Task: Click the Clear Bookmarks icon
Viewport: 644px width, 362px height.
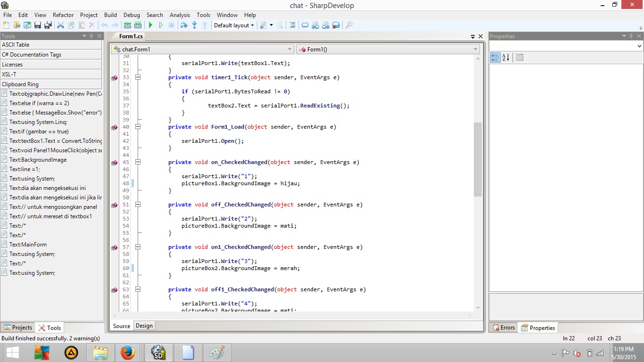Action: (336, 25)
